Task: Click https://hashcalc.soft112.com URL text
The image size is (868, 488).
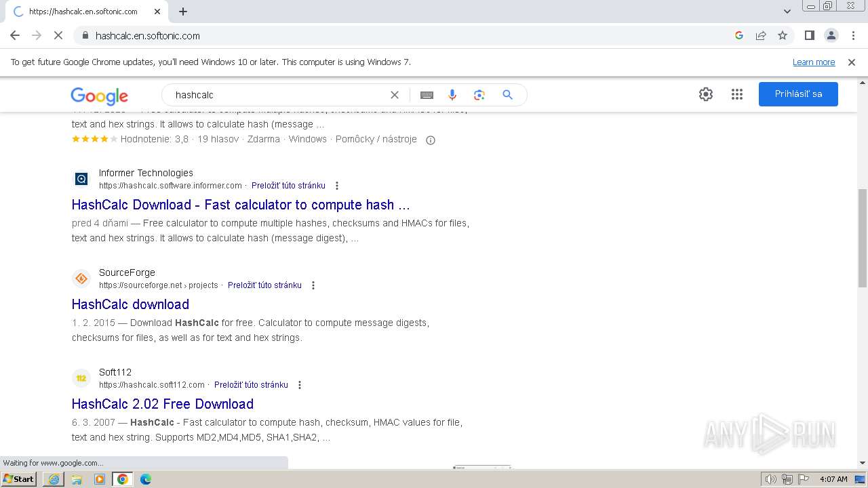Action: 152,385
